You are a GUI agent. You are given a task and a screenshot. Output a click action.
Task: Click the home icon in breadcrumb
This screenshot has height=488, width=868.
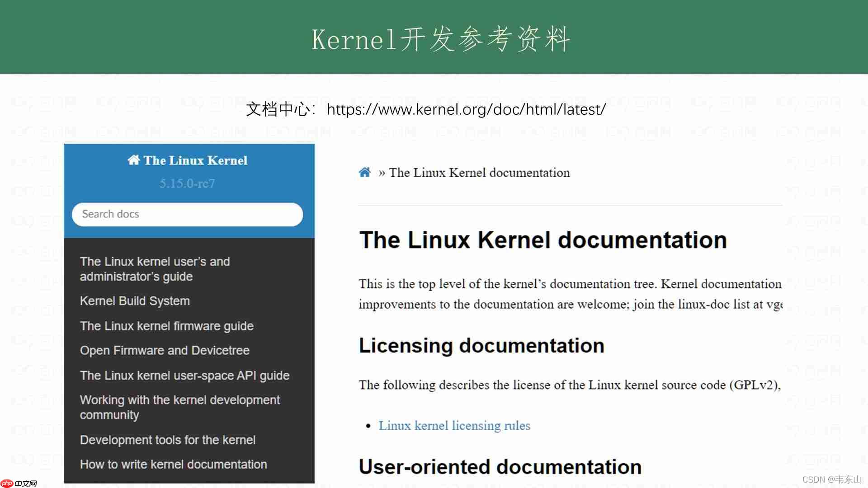pos(365,172)
